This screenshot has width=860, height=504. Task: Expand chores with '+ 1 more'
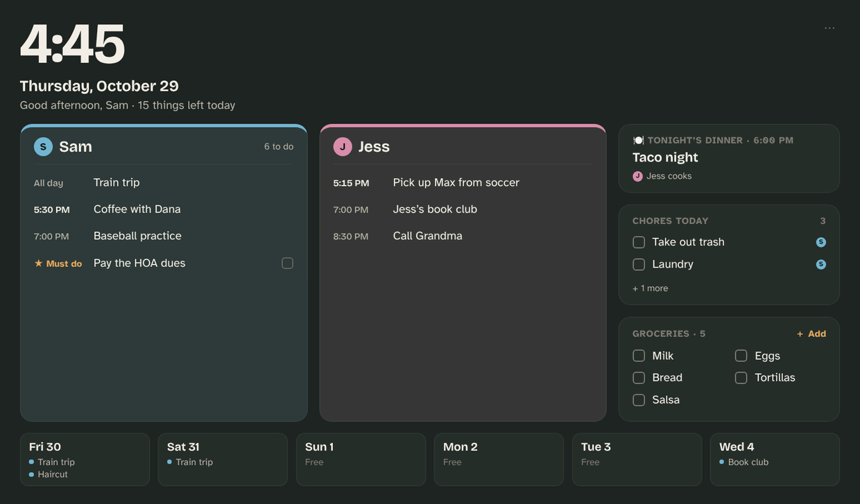(651, 288)
